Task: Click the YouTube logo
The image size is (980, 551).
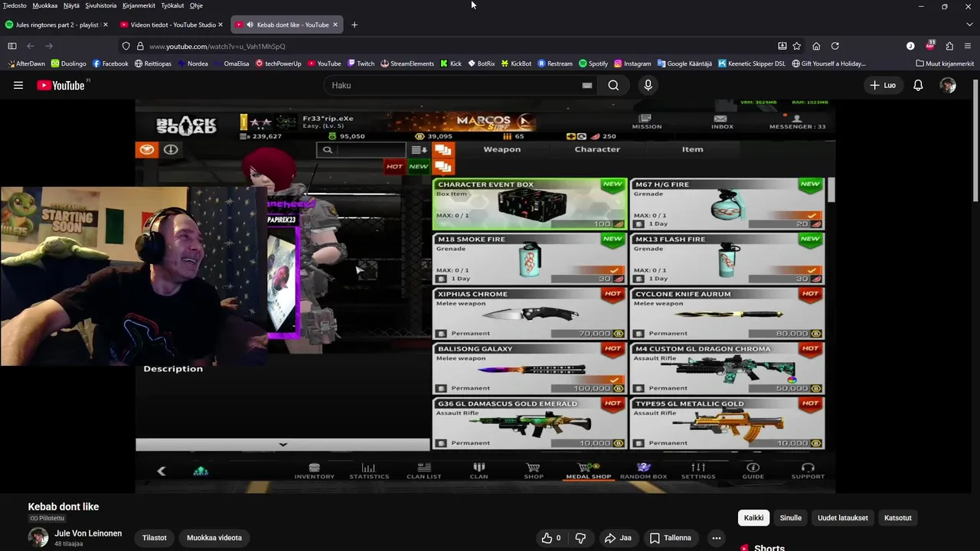Action: (61, 85)
